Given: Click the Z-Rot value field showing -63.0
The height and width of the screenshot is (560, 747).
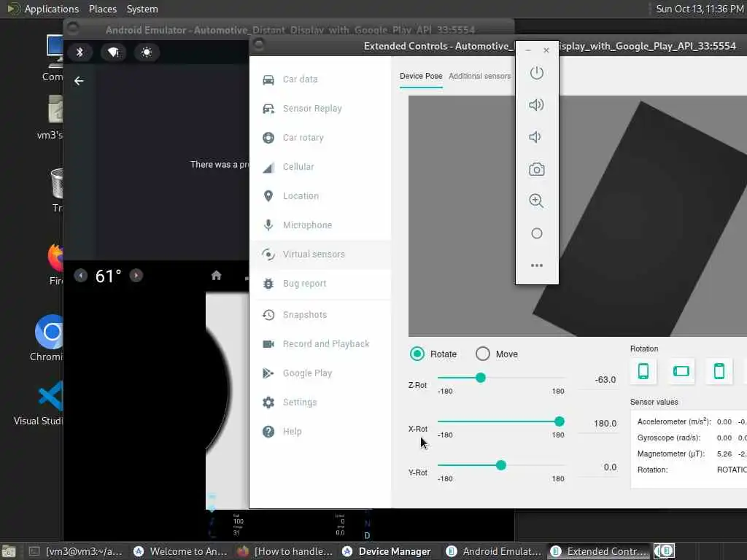Looking at the screenshot, I should tap(598, 380).
